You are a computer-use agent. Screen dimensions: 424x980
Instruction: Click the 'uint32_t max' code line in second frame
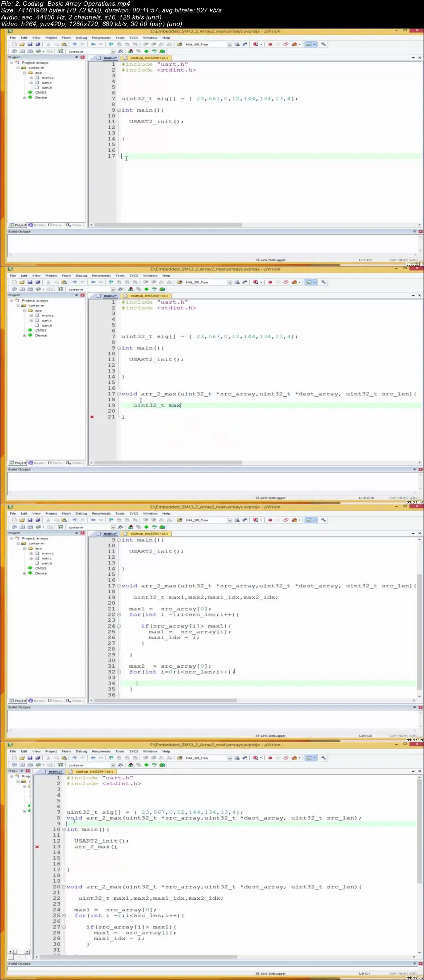pos(157,405)
